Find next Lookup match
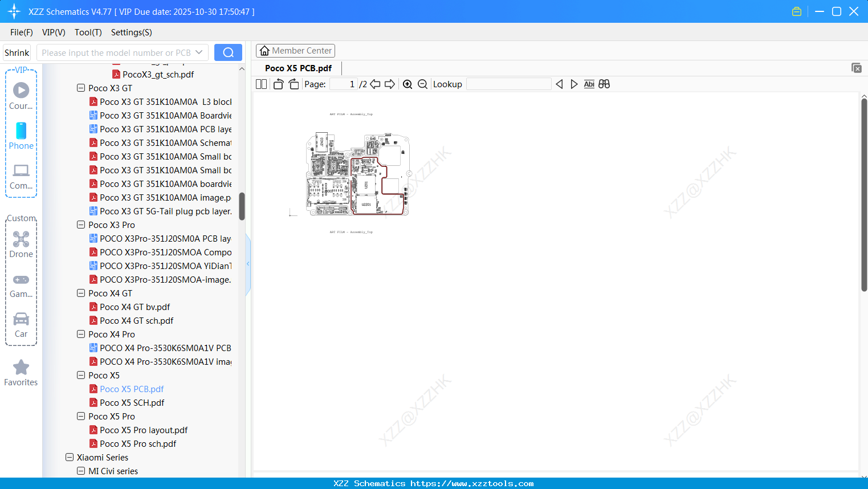 coord(574,84)
